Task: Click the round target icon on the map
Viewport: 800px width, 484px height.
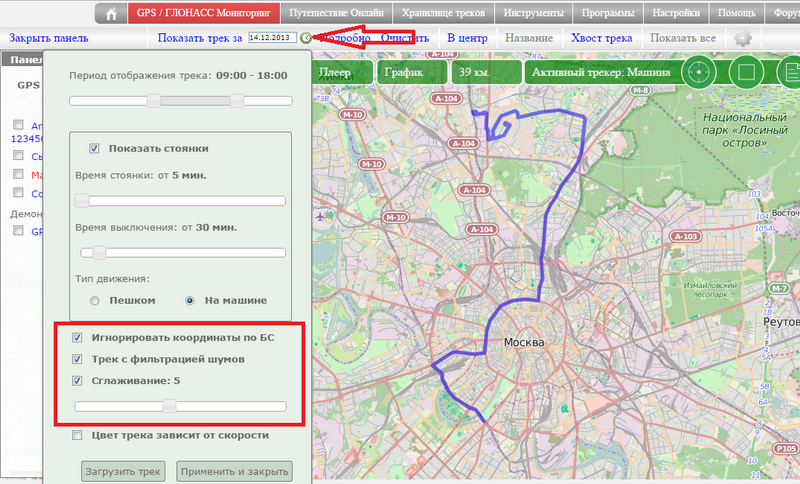Action: pos(701,73)
